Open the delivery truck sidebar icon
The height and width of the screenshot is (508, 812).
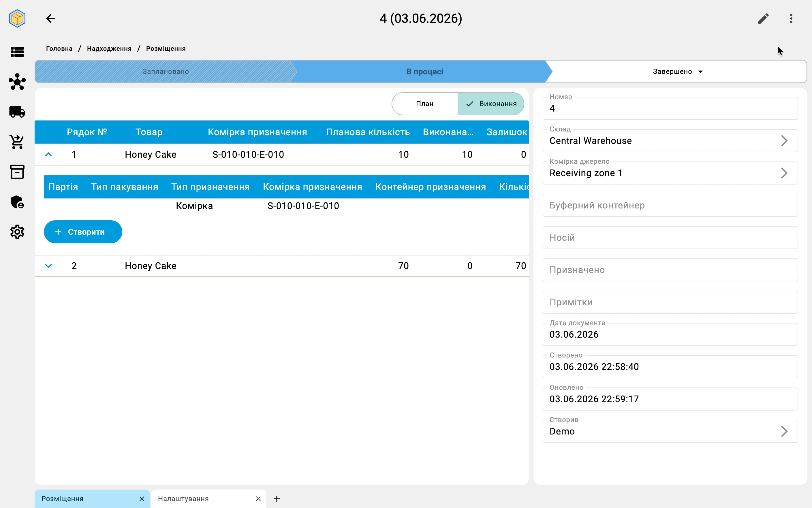(x=17, y=112)
